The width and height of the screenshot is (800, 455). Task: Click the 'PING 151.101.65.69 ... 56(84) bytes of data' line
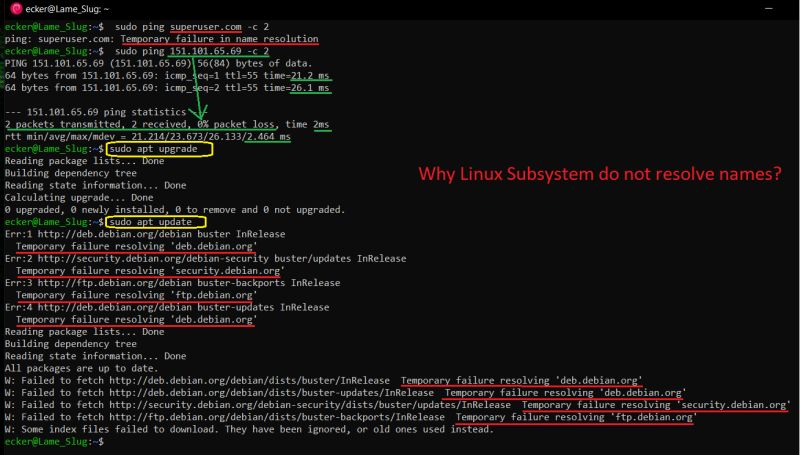(158, 63)
